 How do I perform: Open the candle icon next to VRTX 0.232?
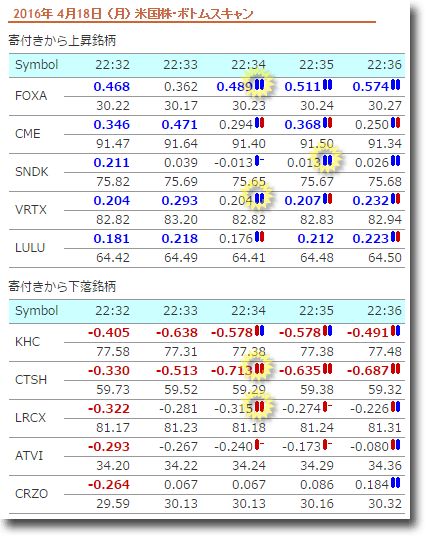click(x=396, y=198)
